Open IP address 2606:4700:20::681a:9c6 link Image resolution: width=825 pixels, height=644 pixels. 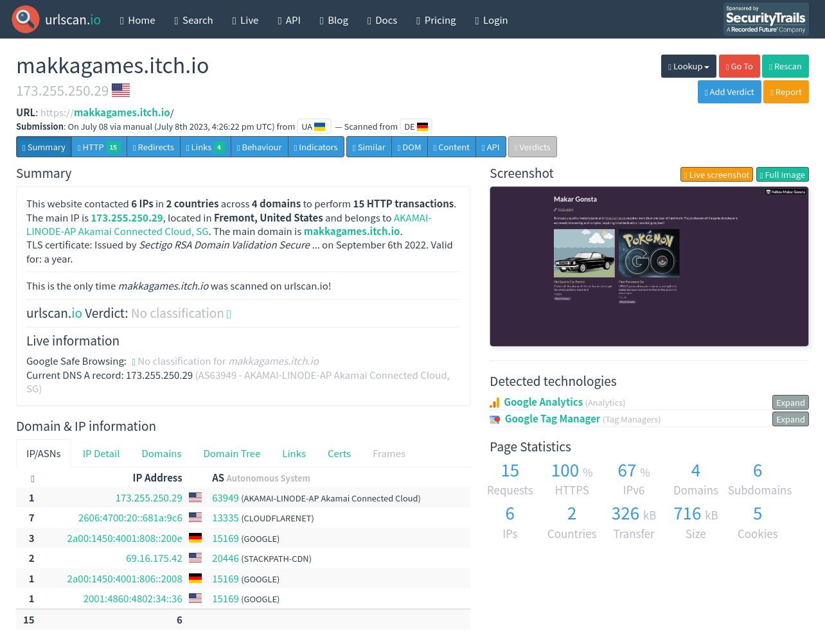130,518
